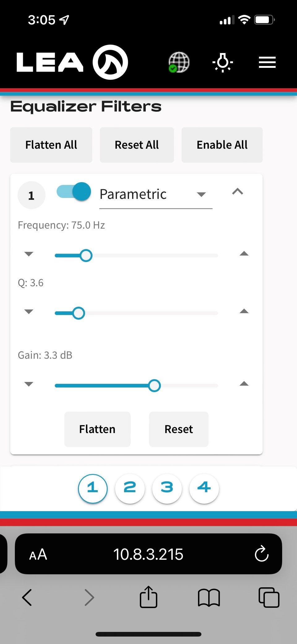Toggle the light/dark theme icon
Image resolution: width=297 pixels, height=644 pixels.
[x=223, y=62]
